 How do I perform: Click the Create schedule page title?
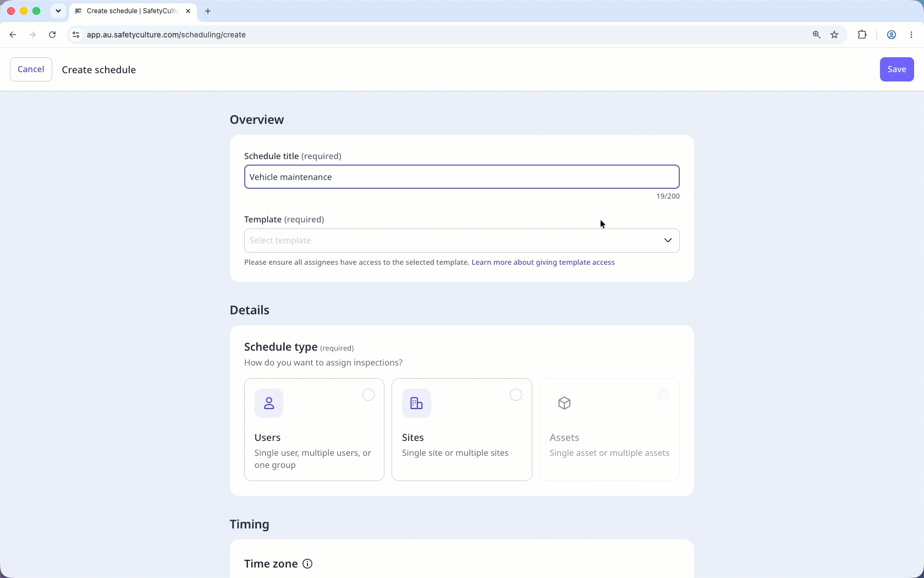(x=99, y=70)
